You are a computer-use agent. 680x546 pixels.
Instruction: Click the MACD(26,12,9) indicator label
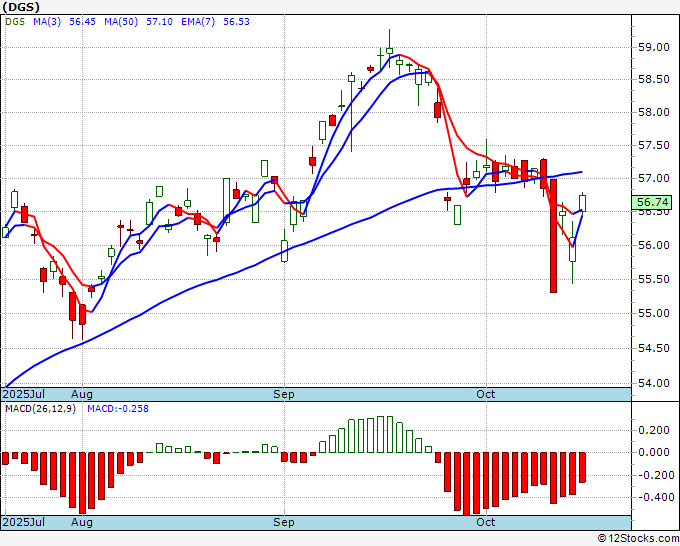40,409
